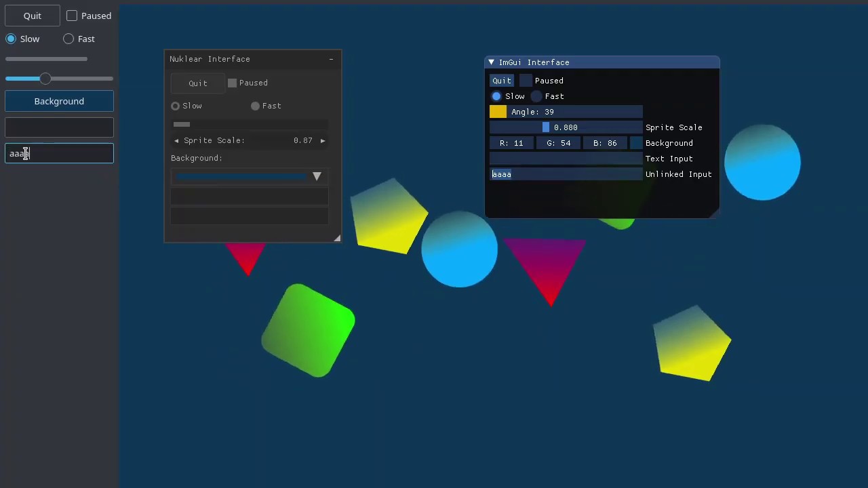This screenshot has width=868, height=488.
Task: Click the left sidebar field containing 'aaa'
Action: (x=59, y=153)
